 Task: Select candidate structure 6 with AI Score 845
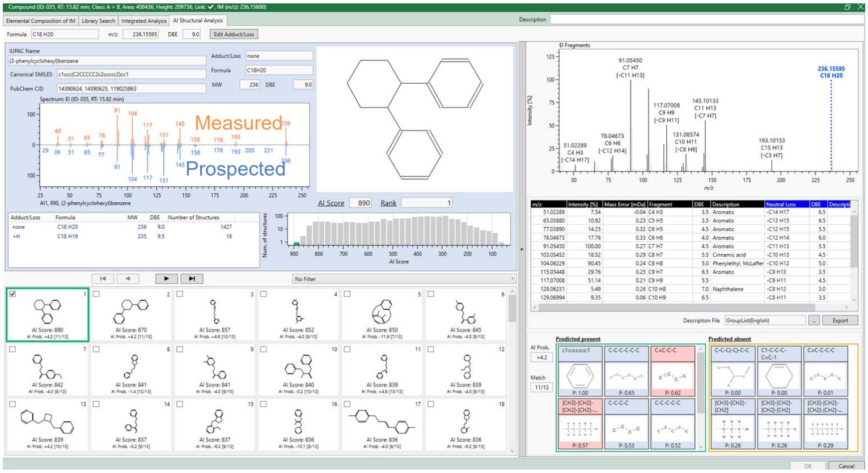coord(466,315)
